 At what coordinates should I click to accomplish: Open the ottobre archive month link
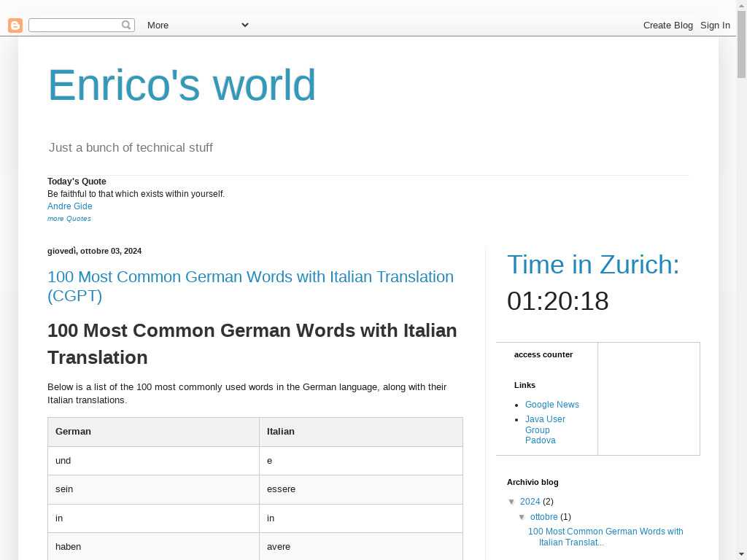[x=543, y=517]
